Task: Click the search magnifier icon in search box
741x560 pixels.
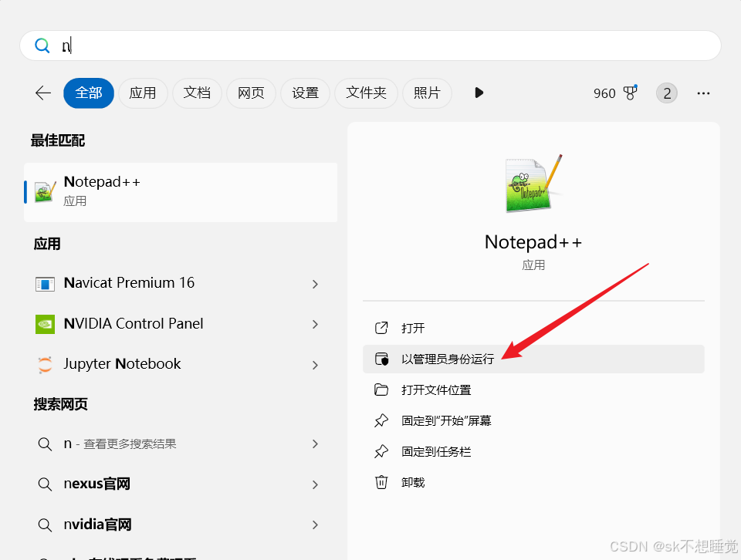Action: click(42, 46)
